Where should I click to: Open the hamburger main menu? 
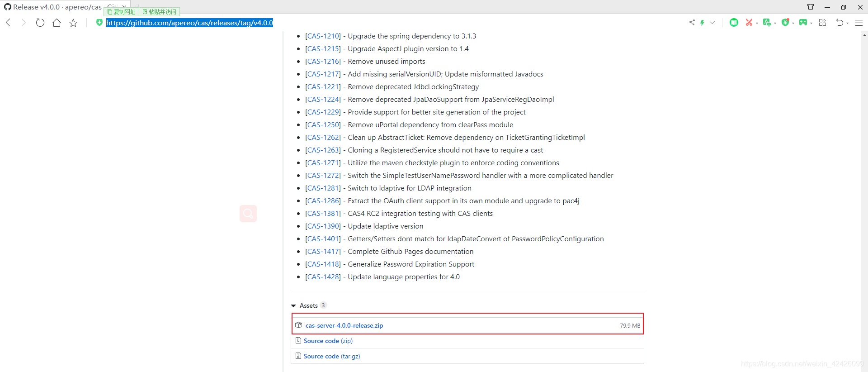tap(859, 23)
